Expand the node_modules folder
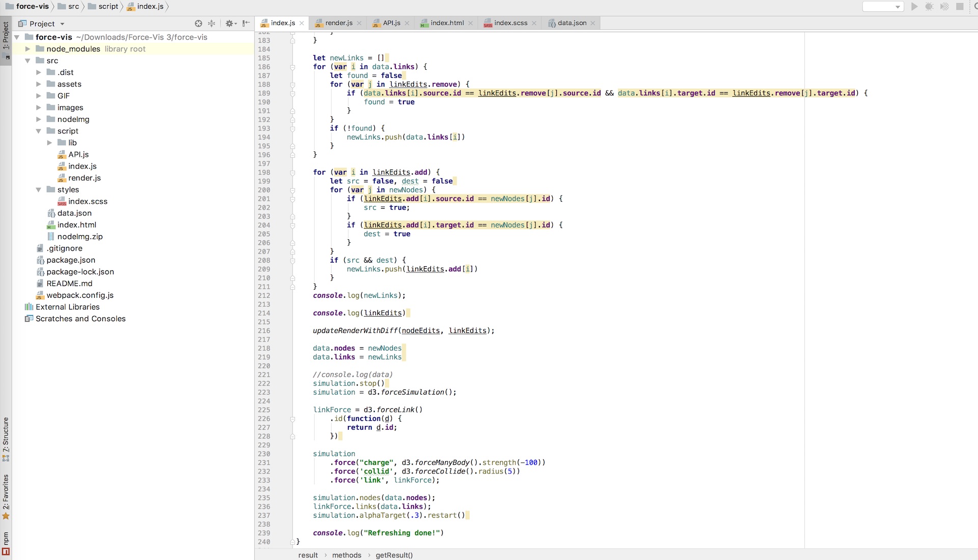 28,49
